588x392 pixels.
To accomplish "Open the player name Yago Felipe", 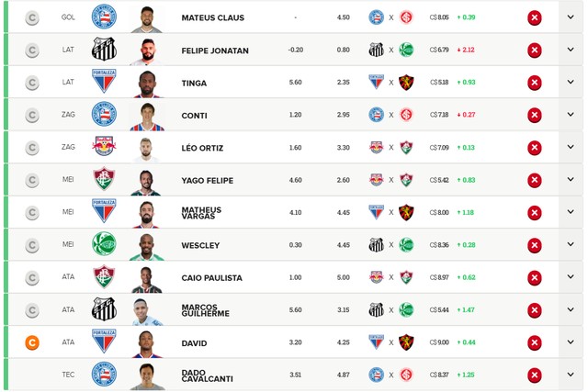I will (208, 181).
